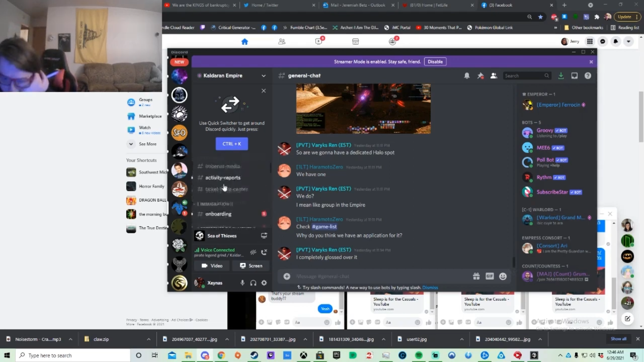Open the emoji picker
This screenshot has width=644, height=362.
click(503, 276)
